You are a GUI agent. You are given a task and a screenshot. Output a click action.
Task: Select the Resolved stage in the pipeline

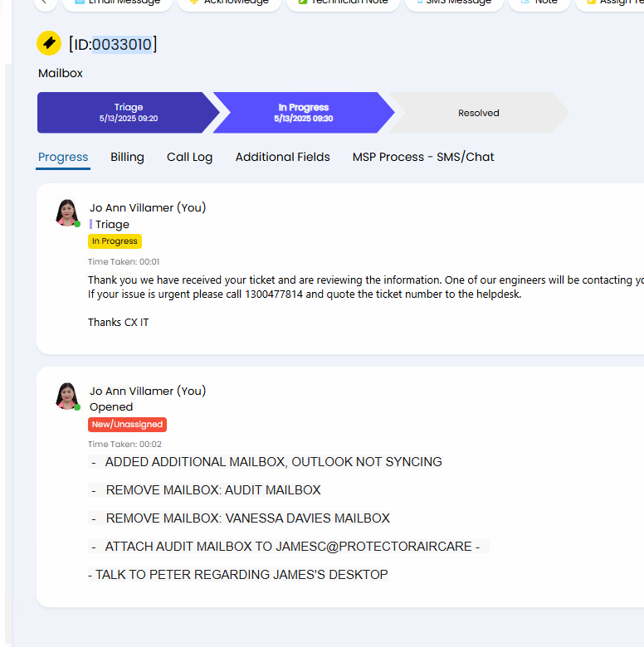tap(479, 113)
